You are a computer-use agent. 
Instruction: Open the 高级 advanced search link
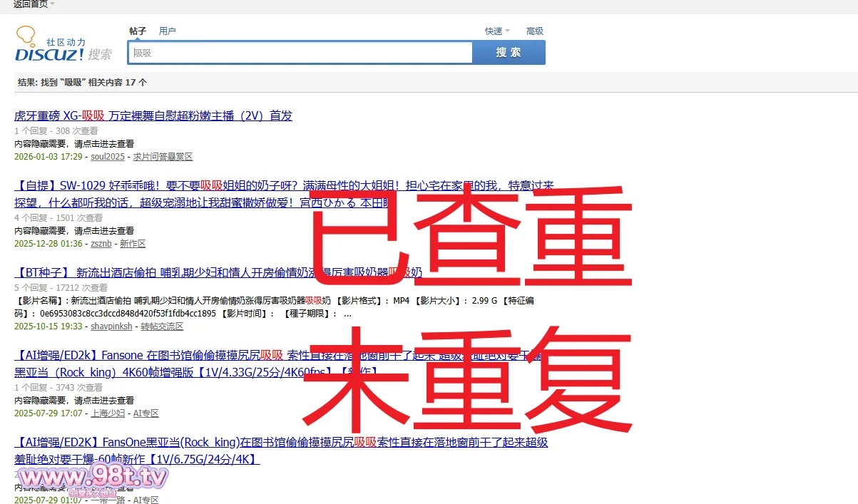(535, 31)
